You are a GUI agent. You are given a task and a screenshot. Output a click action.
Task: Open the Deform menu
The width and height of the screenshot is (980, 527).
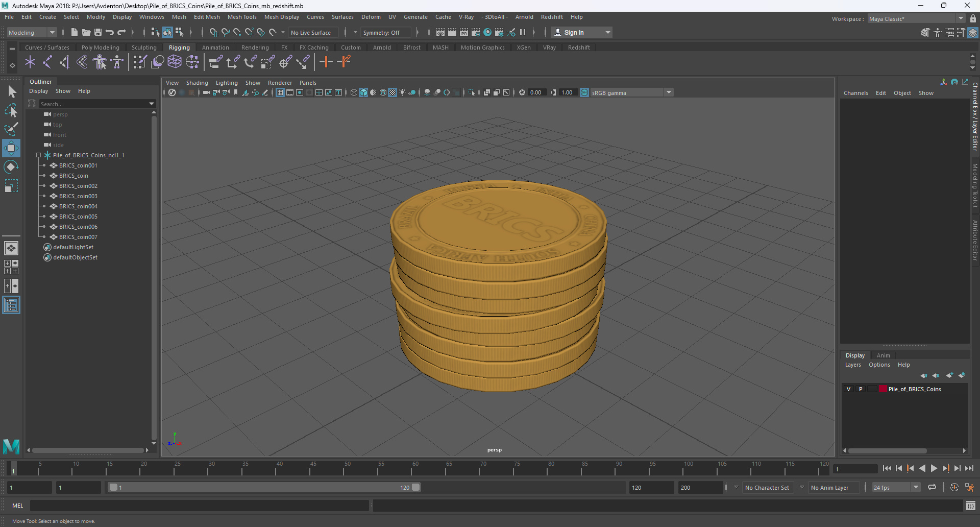(371, 17)
